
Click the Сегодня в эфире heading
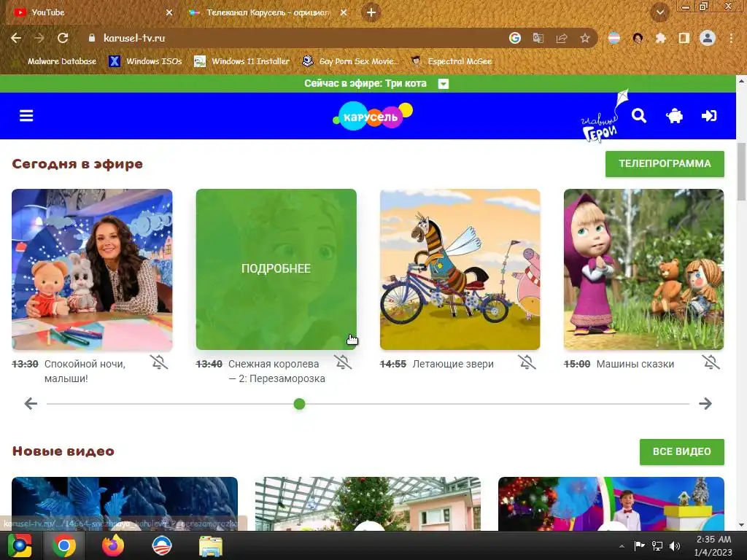(77, 164)
